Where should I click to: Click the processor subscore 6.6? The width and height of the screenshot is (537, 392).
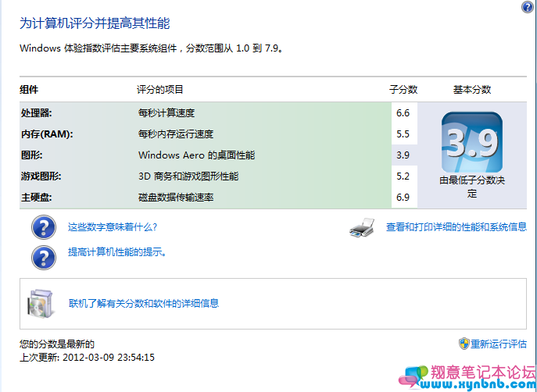(x=403, y=113)
